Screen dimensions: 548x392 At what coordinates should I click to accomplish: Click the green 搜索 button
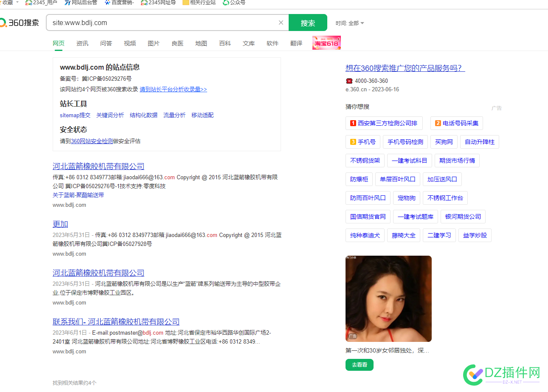point(308,23)
